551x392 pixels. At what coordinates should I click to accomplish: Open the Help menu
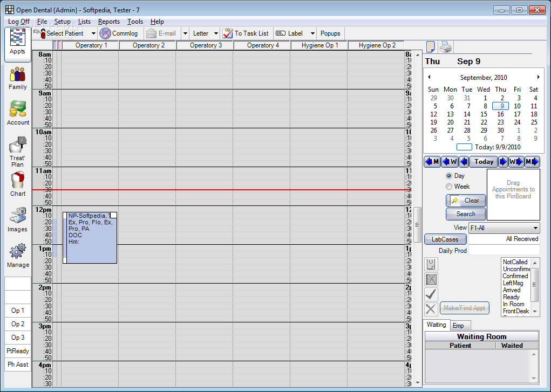point(157,22)
